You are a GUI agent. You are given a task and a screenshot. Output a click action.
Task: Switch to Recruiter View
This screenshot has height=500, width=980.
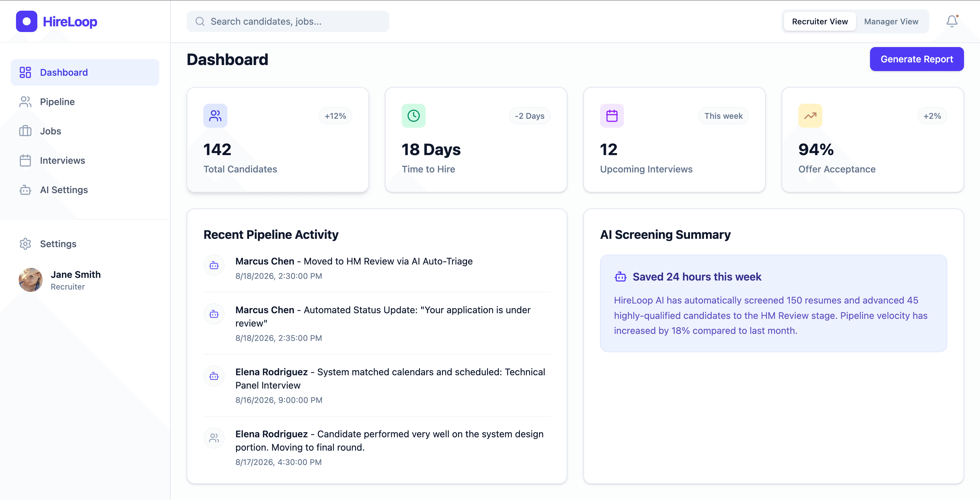[x=820, y=21]
